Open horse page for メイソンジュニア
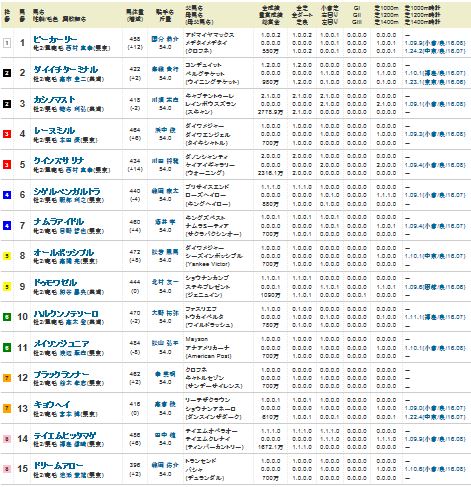The width and height of the screenshot is (471, 487). pos(61,344)
